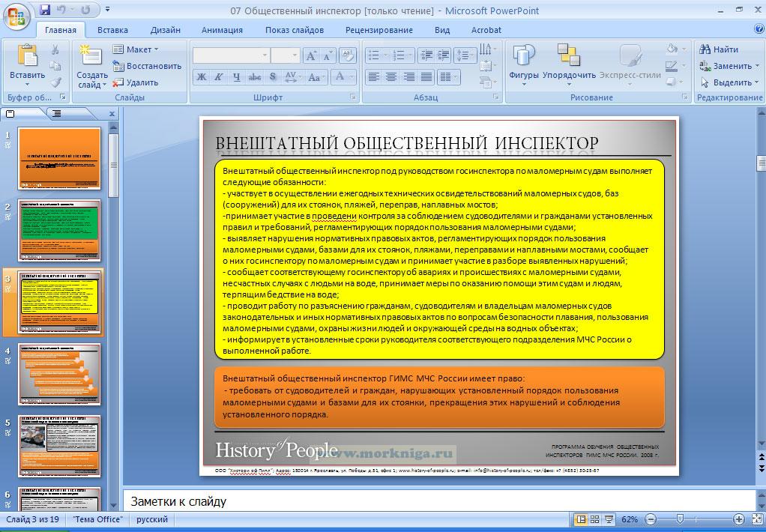Click the Восстановить button
Image resolution: width=766 pixels, height=532 pixels.
click(147, 66)
